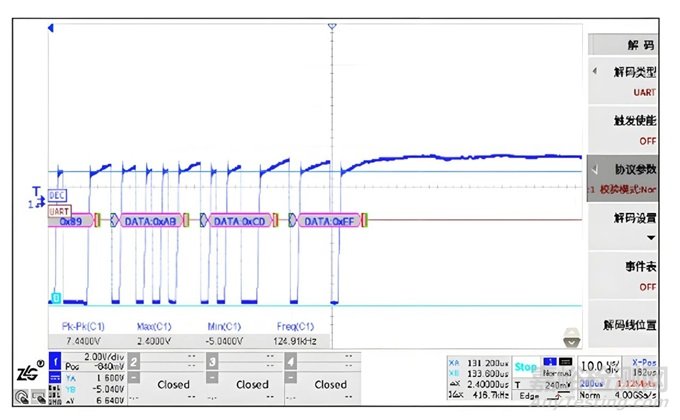Toggle closed channel 2 on
The width and height of the screenshot is (680, 420).
(173, 383)
